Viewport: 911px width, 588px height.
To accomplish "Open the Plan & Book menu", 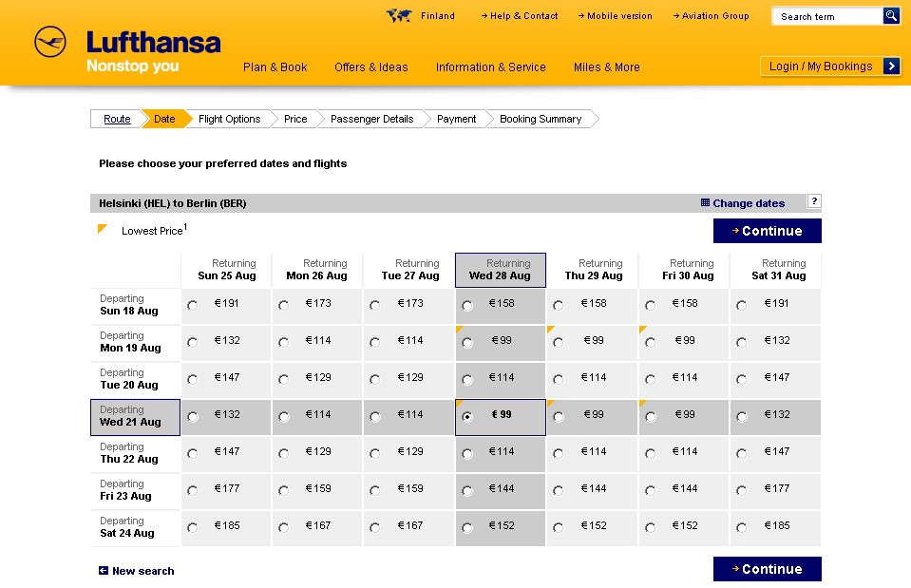I will [275, 67].
